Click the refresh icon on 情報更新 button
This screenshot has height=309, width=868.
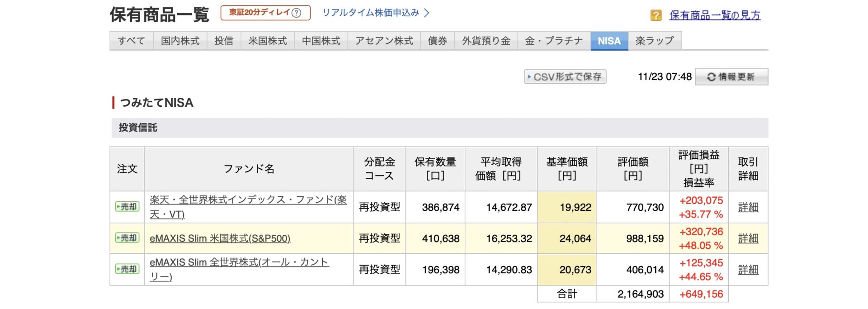[711, 77]
